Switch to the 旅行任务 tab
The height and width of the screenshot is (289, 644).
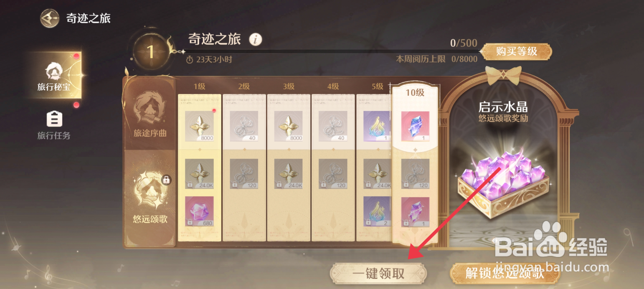click(54, 125)
